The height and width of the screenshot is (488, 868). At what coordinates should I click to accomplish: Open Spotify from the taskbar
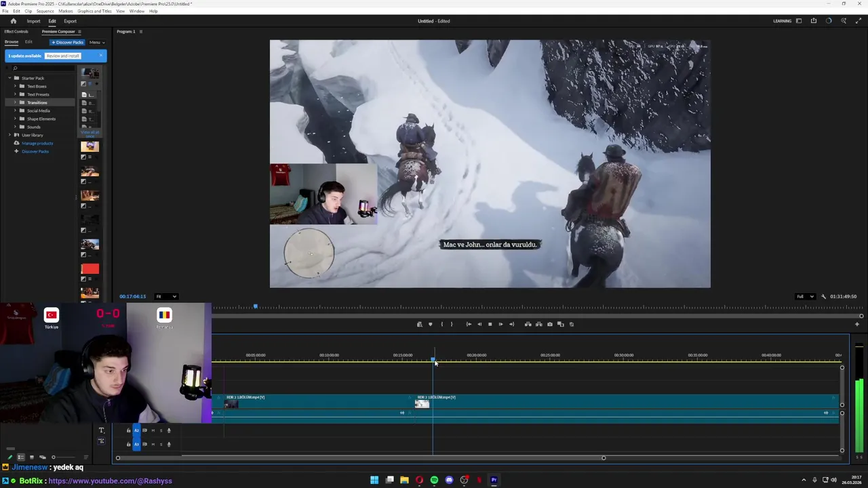coord(434,480)
